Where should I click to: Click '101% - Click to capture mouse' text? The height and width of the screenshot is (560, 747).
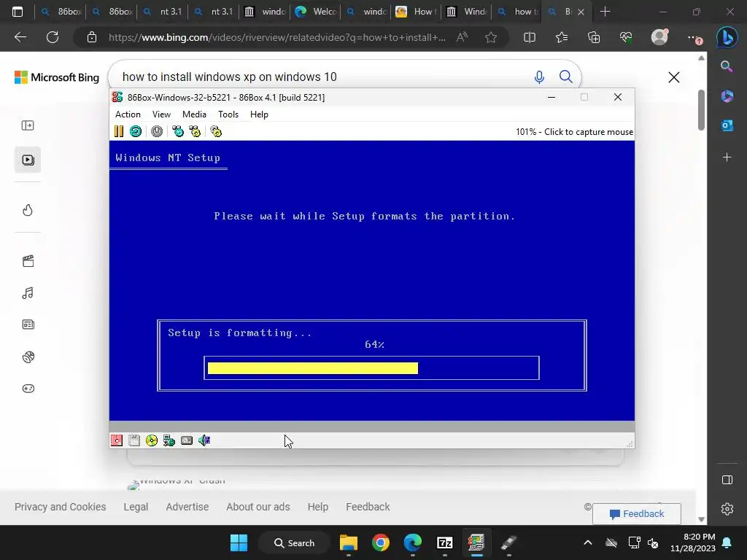(x=574, y=132)
